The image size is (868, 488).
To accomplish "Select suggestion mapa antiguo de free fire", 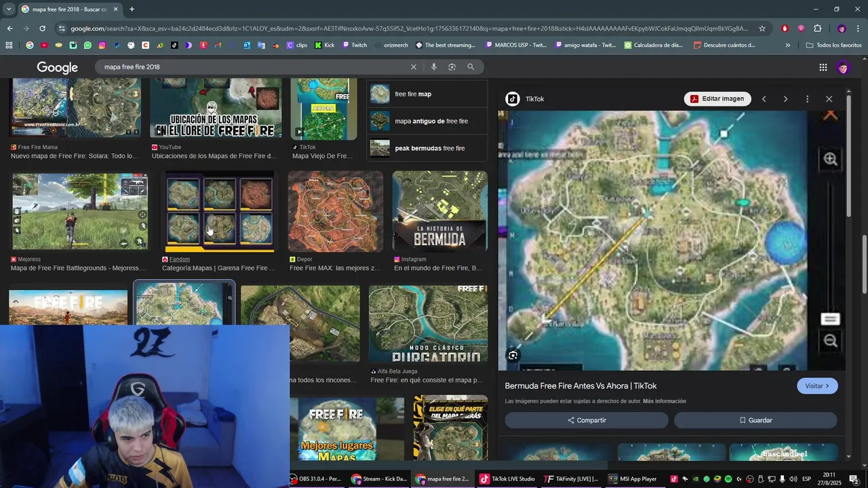I will [427, 121].
